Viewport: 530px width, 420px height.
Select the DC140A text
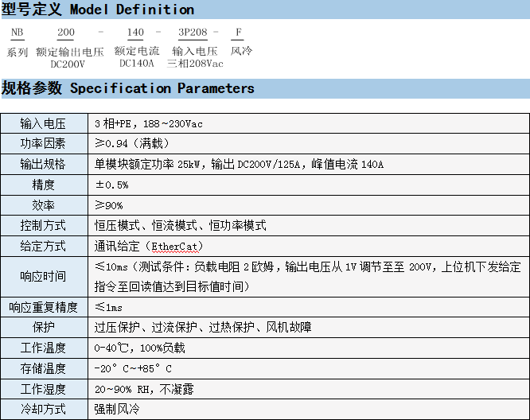[137, 63]
